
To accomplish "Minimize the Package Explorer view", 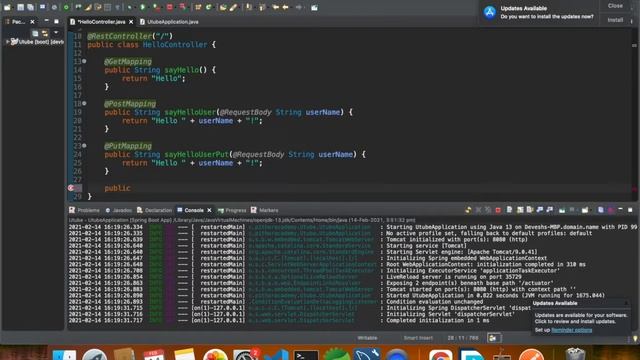I will 47,21.
